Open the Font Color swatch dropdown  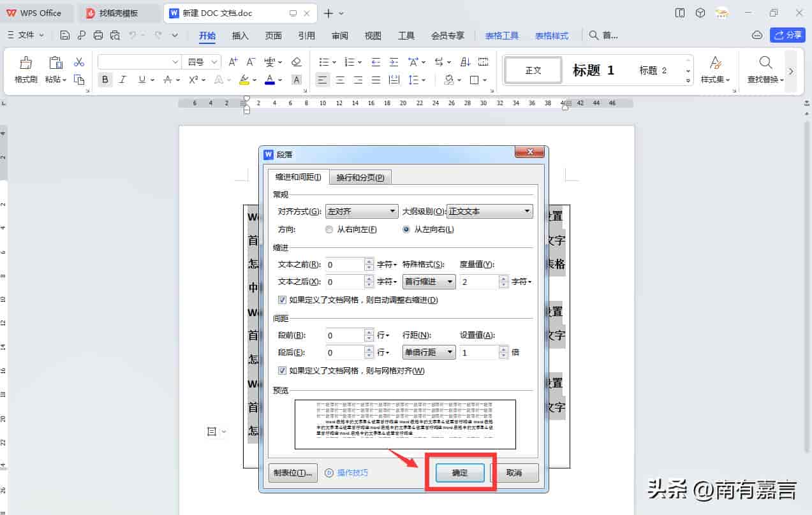[280, 80]
